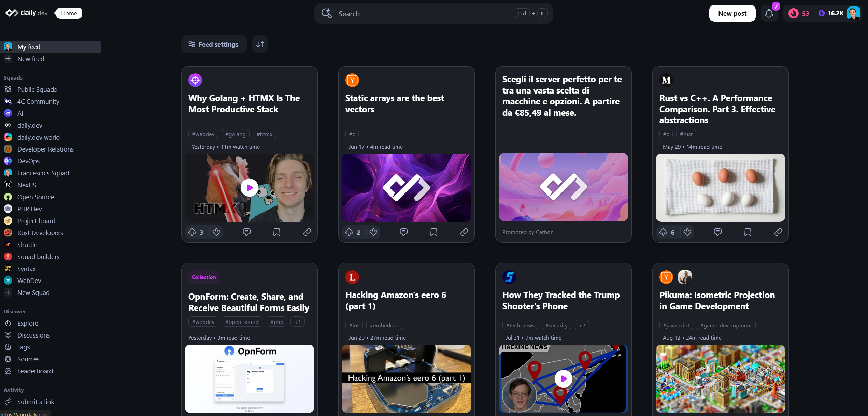Open Feed settings
Screen dimensions: 868x416
pos(214,44)
